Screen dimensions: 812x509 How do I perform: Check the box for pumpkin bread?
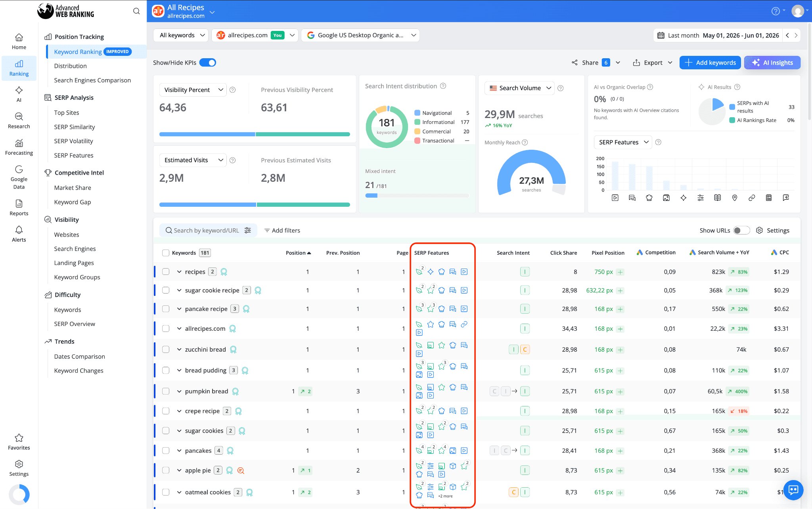tap(166, 391)
